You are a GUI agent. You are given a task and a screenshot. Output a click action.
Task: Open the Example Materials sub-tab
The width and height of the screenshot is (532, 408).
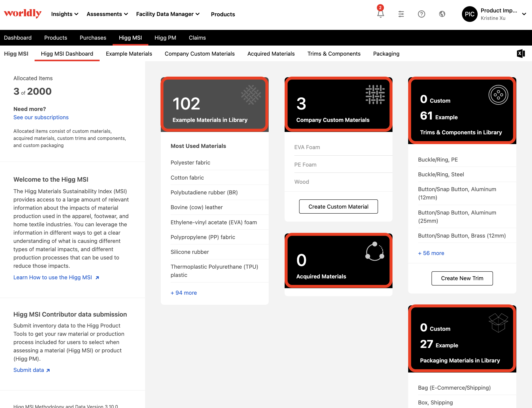pyautogui.click(x=129, y=54)
